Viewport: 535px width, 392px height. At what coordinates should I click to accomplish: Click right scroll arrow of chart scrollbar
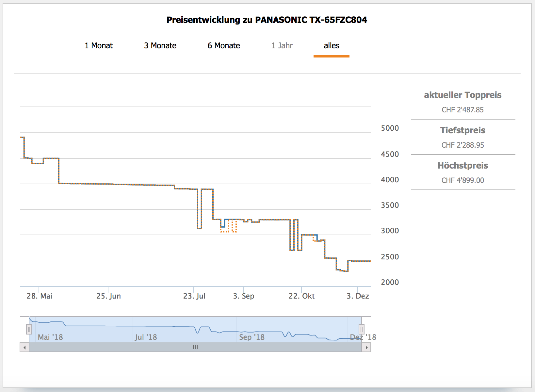366,347
